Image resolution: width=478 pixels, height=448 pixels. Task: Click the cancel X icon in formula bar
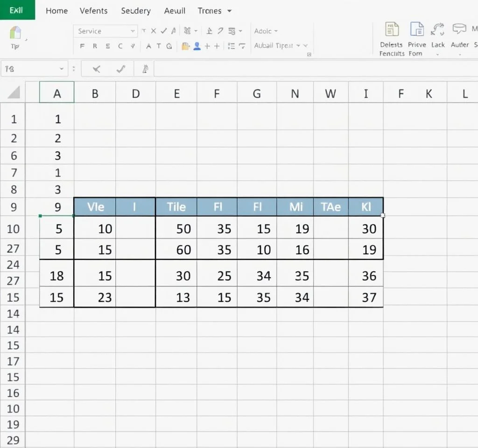(x=97, y=69)
